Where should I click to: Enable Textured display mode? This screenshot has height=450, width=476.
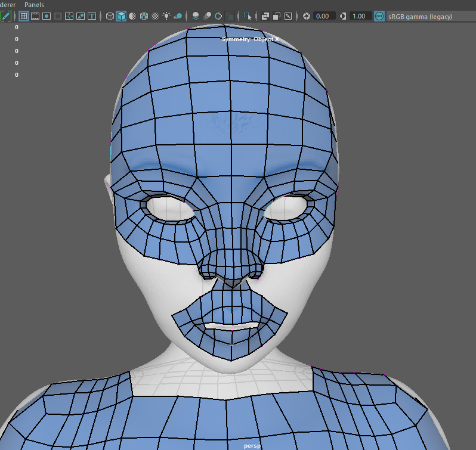point(155,16)
